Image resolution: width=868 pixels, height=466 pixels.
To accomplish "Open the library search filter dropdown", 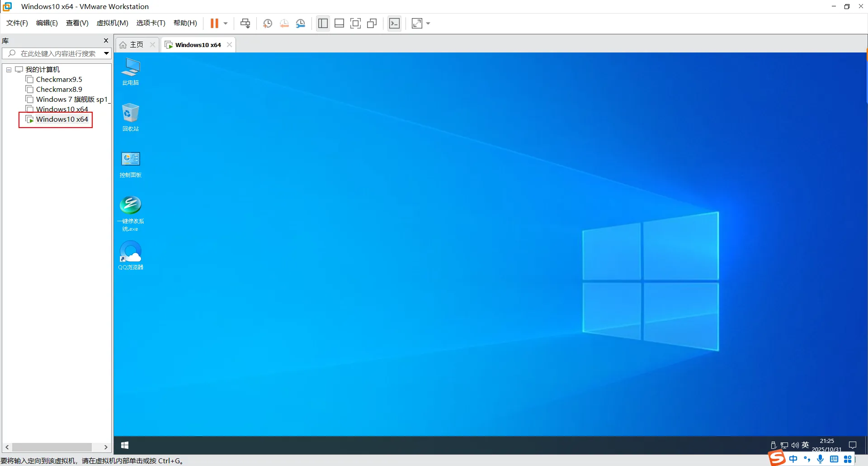I will tap(106, 53).
